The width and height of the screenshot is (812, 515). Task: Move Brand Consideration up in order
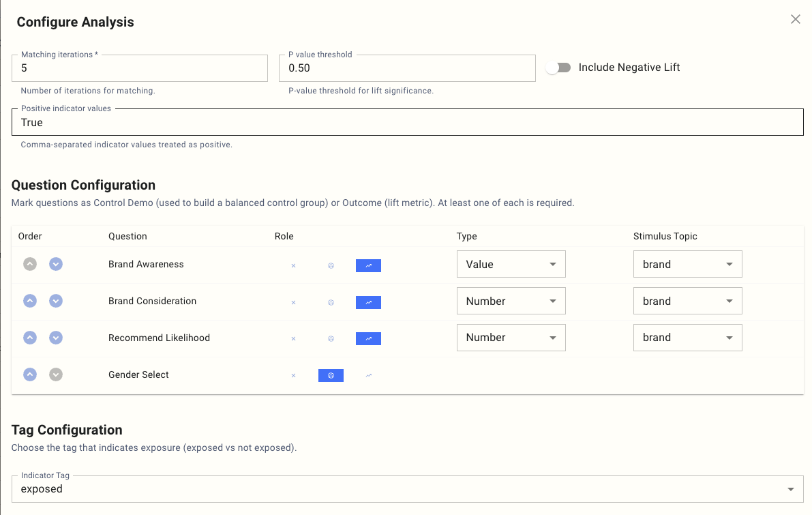30,301
